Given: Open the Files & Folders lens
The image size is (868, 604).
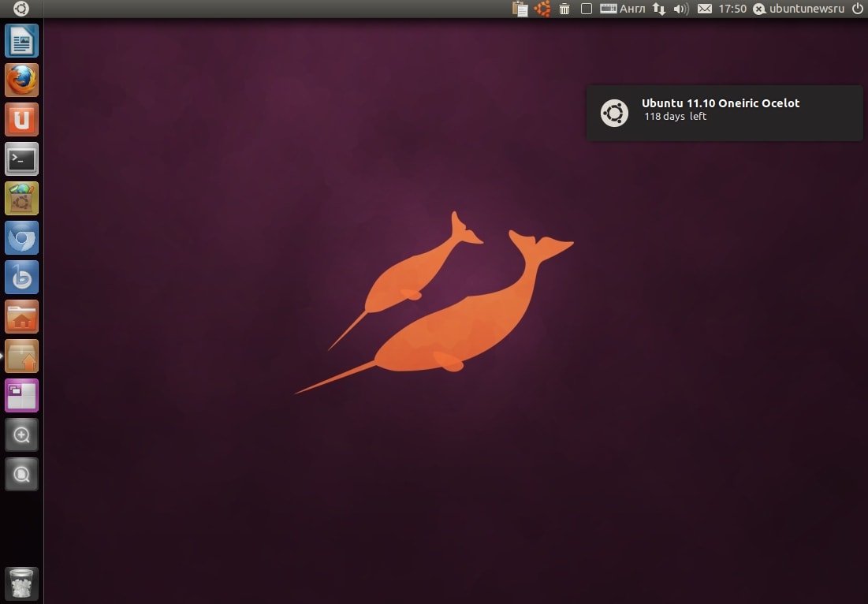Looking at the screenshot, I should (x=21, y=475).
